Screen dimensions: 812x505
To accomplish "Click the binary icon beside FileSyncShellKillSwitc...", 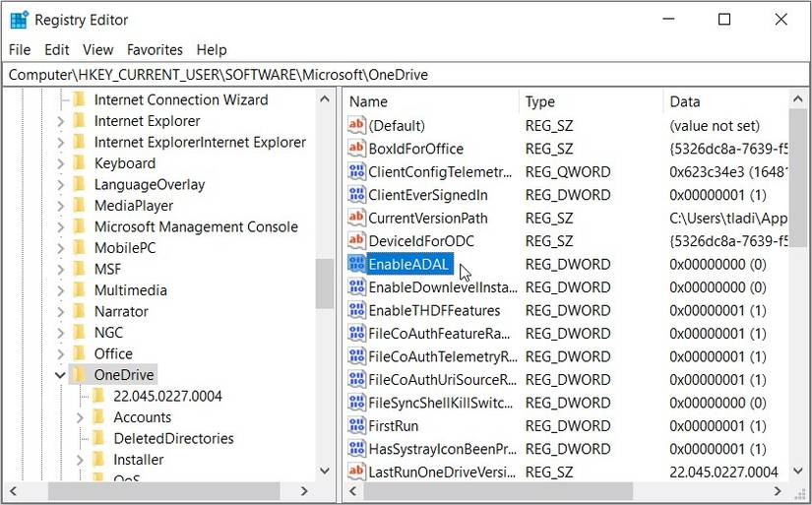I will pos(356,403).
